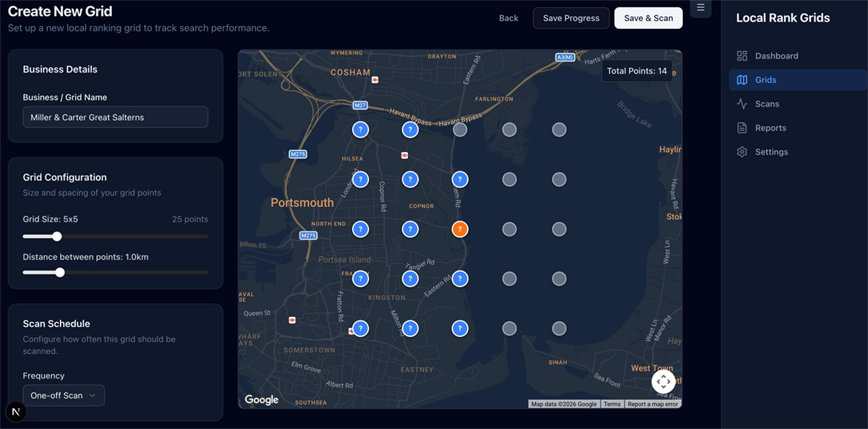This screenshot has height=429, width=868.
Task: Click the map recenter pan control
Action: tap(664, 381)
